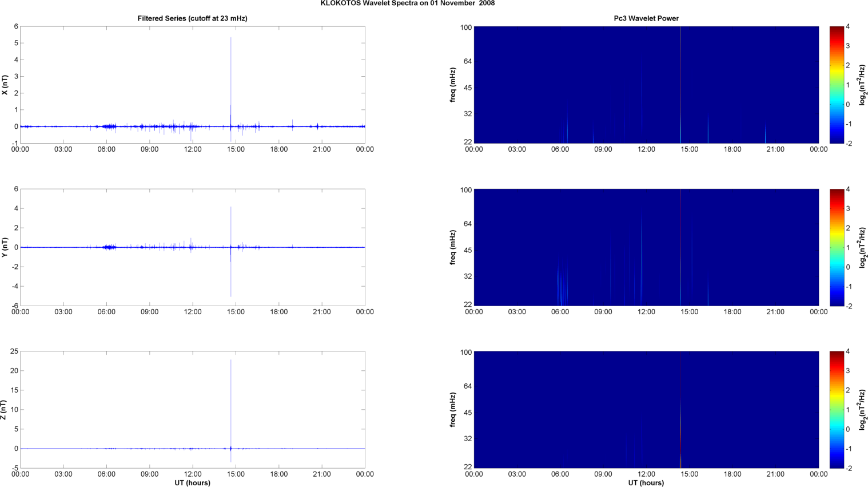Click the freq (mHz) label of the top spectrogram
868x487 pixels.
[x=453, y=85]
